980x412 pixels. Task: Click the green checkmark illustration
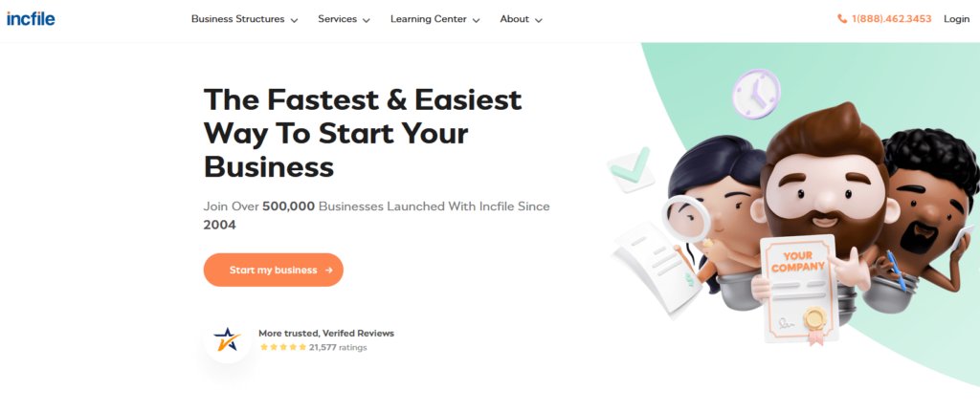point(632,169)
